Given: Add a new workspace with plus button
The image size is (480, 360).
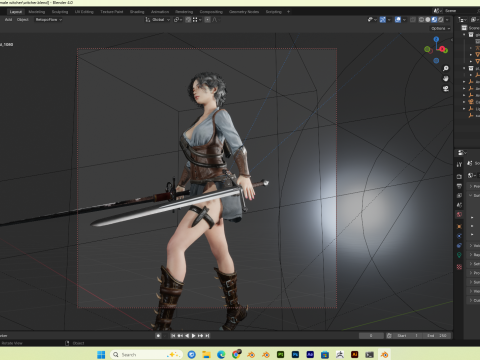Looking at the screenshot, I should click(288, 12).
